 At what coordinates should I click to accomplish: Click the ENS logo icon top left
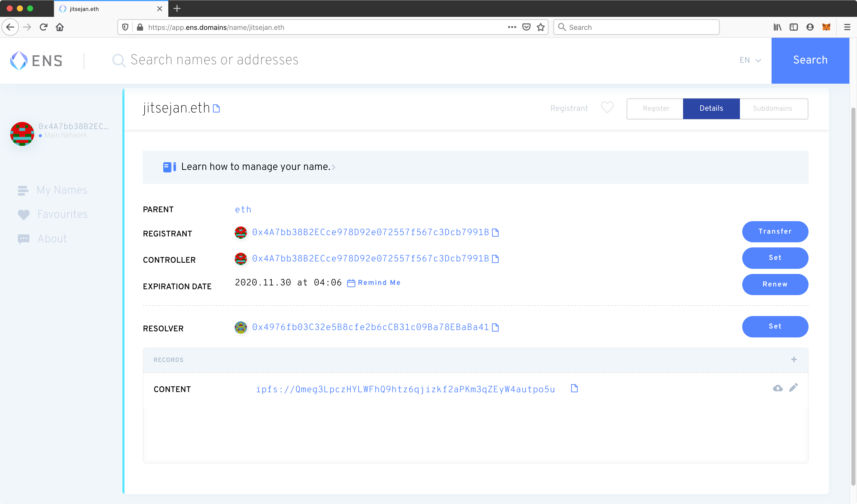[x=19, y=59]
